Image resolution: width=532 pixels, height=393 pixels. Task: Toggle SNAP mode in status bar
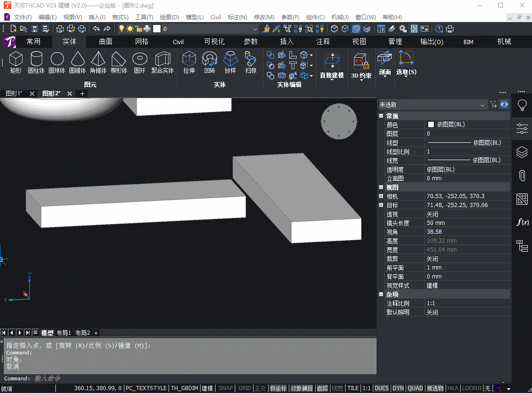226,388
